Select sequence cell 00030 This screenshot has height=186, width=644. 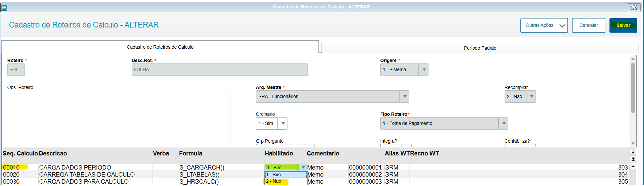tap(20, 182)
